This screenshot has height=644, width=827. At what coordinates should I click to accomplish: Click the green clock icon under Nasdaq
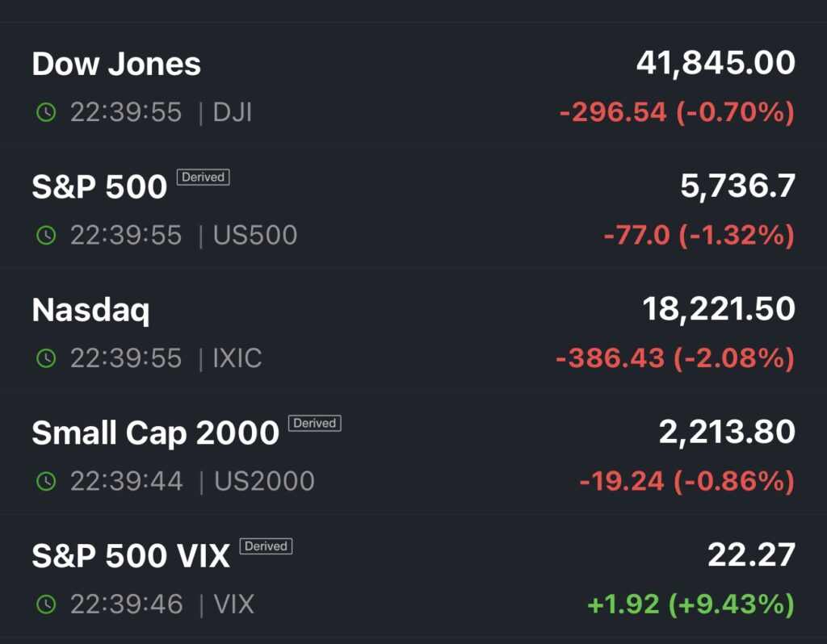tap(46, 358)
